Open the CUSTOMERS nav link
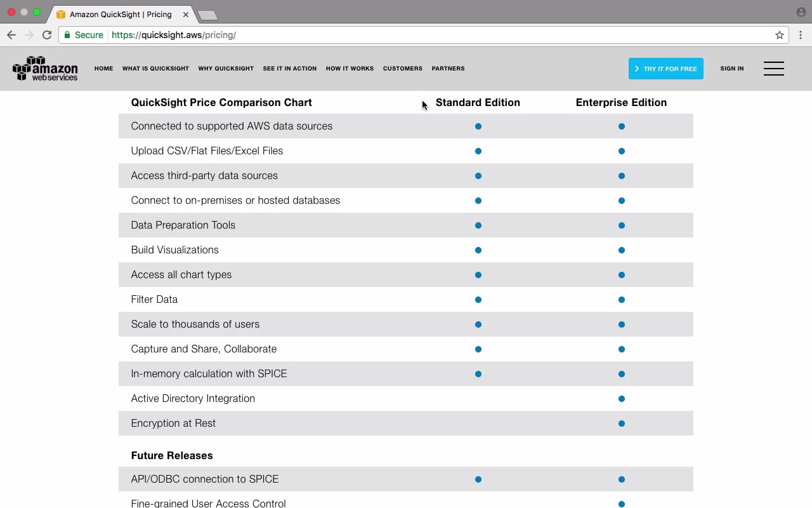This screenshot has height=508, width=812. [402, 69]
